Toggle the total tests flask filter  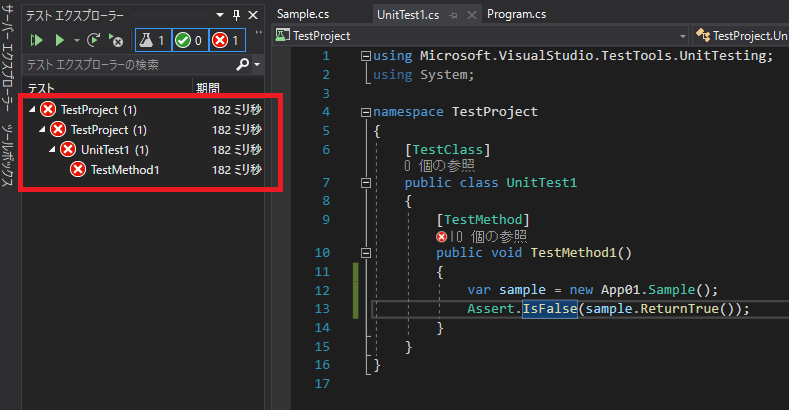pyautogui.click(x=150, y=40)
